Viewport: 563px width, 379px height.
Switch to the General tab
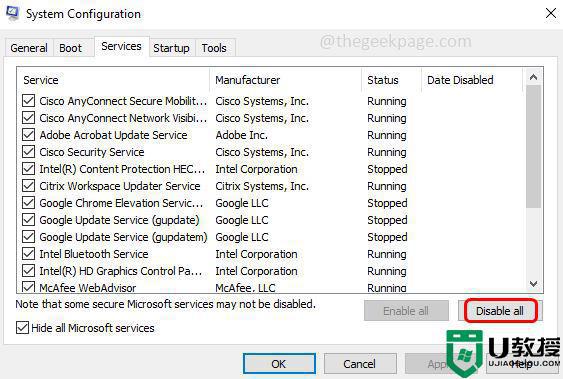29,48
